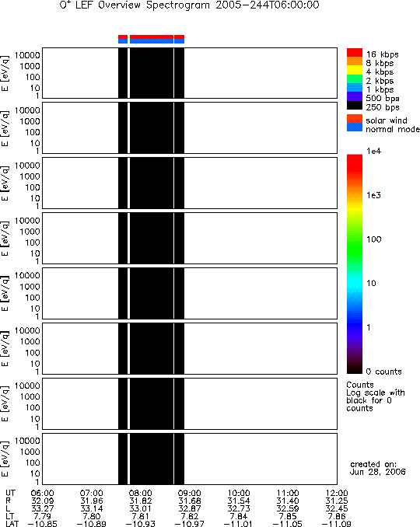Viewport: 420px width, 527px height.
Task: Click the red 16 kbps legend swatch
Action: pos(355,52)
